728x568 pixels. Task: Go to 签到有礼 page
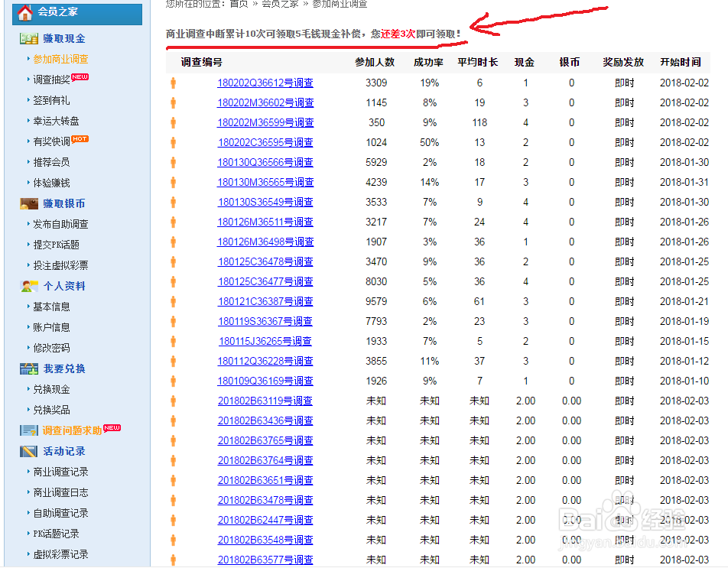coord(51,100)
